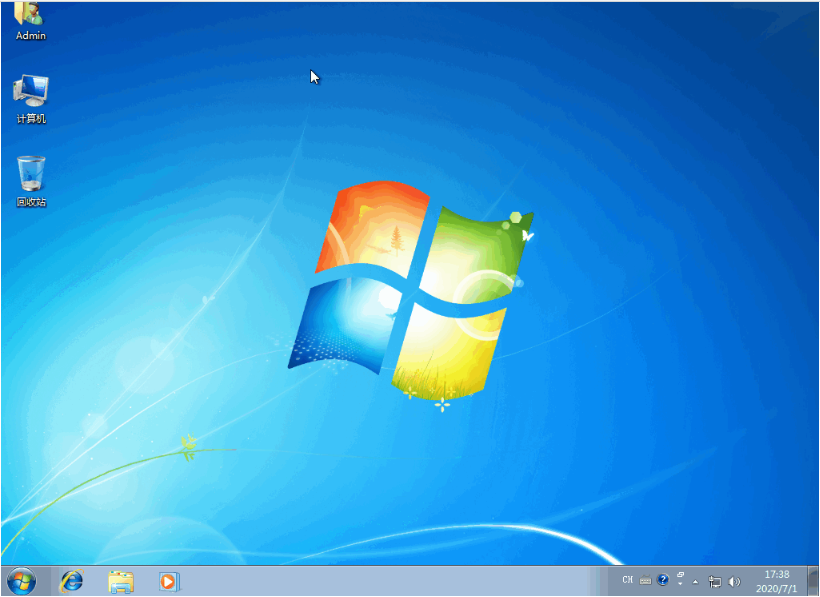Expand the hidden system tray icons arrow
The image size is (820, 597).
(x=694, y=581)
